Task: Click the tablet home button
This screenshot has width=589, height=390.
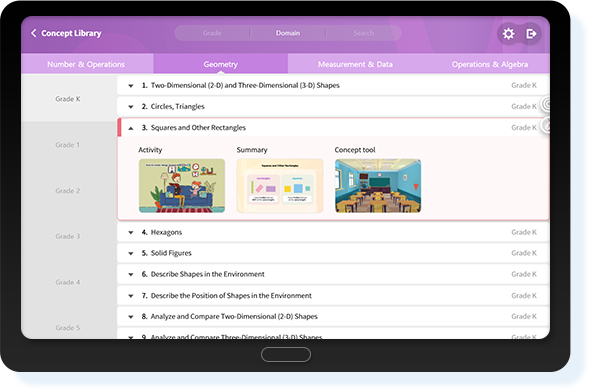Action: [286, 354]
